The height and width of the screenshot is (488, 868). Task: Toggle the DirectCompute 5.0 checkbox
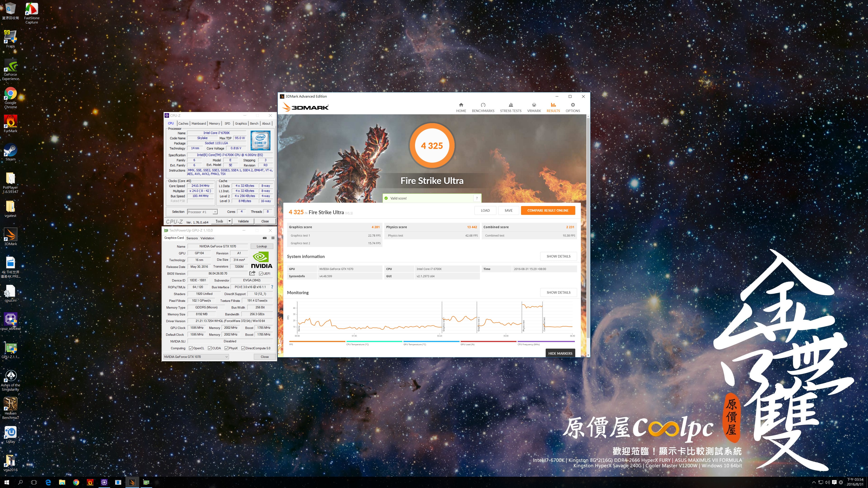pyautogui.click(x=243, y=348)
